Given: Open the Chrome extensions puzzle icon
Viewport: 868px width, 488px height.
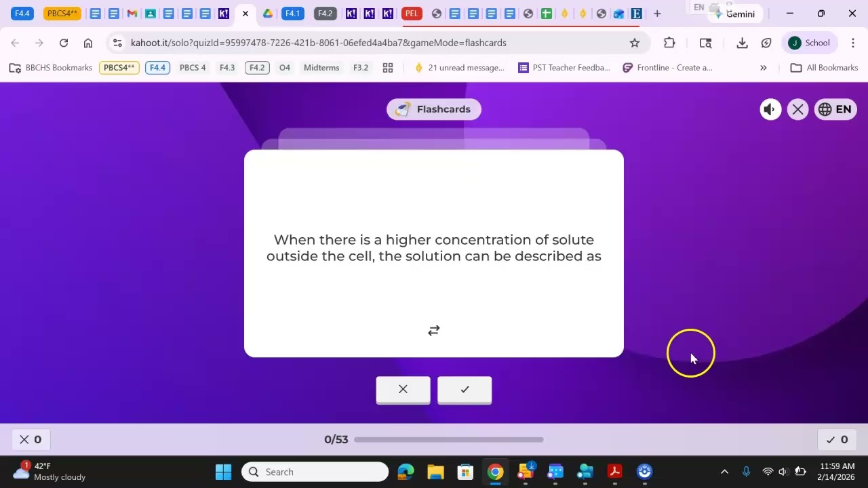Looking at the screenshot, I should click(669, 43).
